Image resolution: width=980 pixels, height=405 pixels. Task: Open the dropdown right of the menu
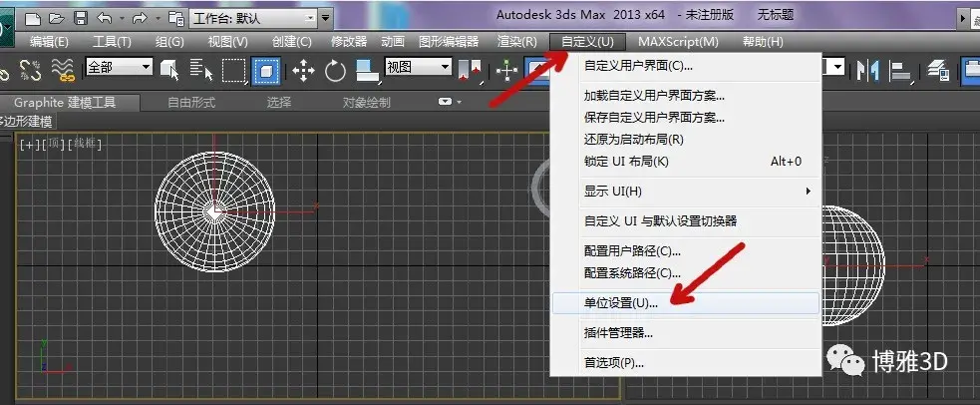coord(838,67)
